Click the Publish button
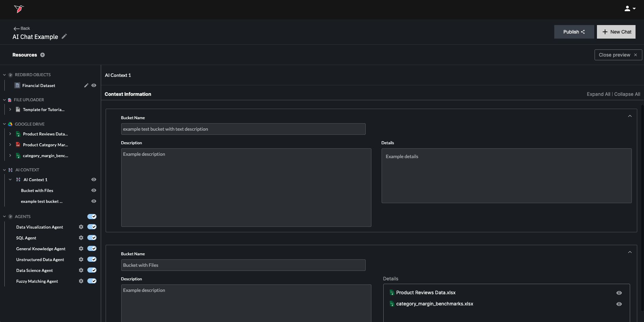The height and width of the screenshot is (322, 644). [574, 32]
